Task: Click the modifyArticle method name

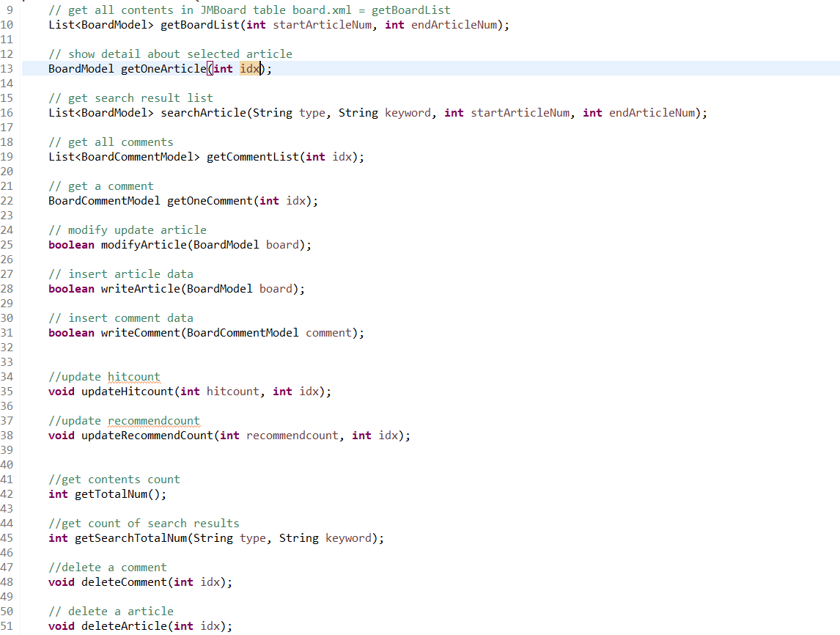Action: pos(144,245)
